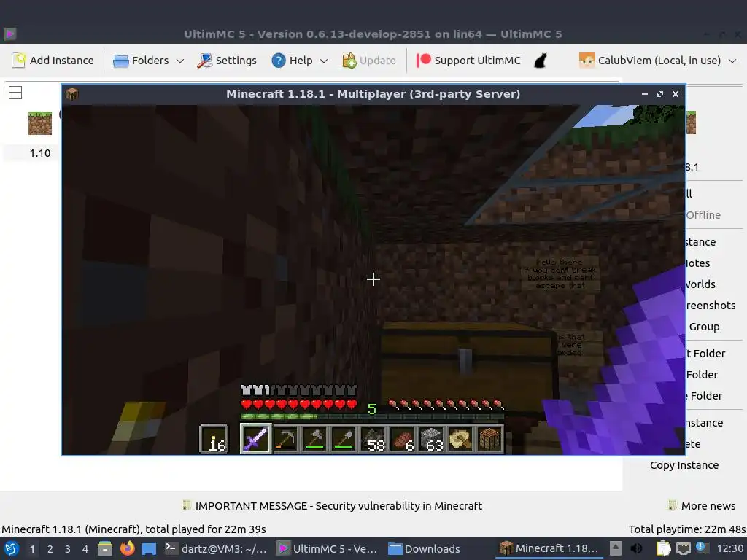Click Minecraft window title bar icon
The height and width of the screenshot is (560, 747).
pos(72,94)
